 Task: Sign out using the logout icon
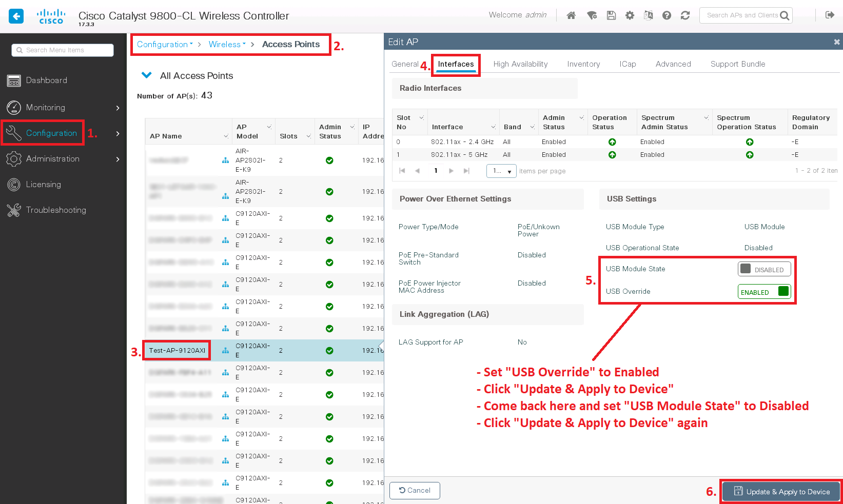tap(830, 15)
